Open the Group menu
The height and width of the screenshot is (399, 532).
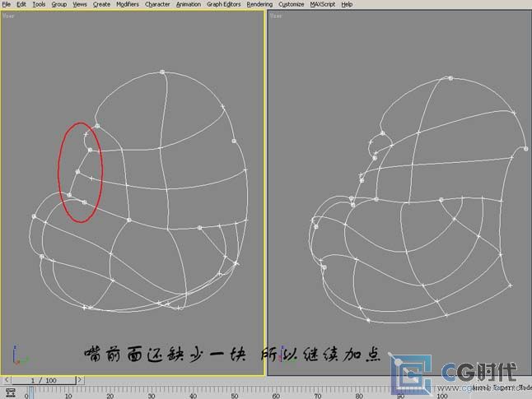click(59, 4)
